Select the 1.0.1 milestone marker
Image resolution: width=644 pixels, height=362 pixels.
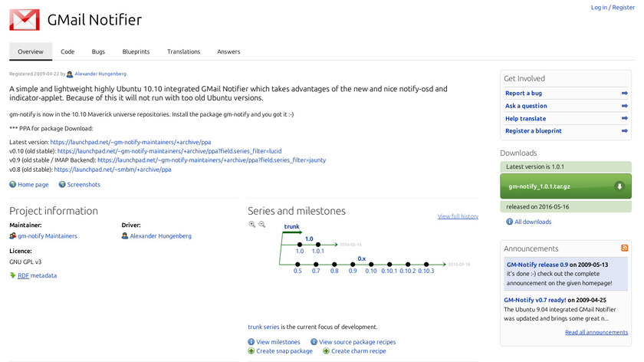point(318,245)
